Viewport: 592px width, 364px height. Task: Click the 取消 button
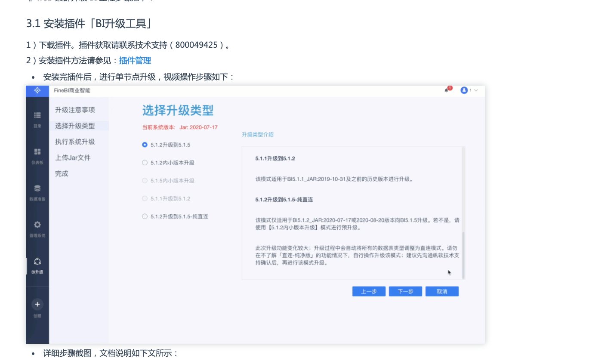point(442,291)
